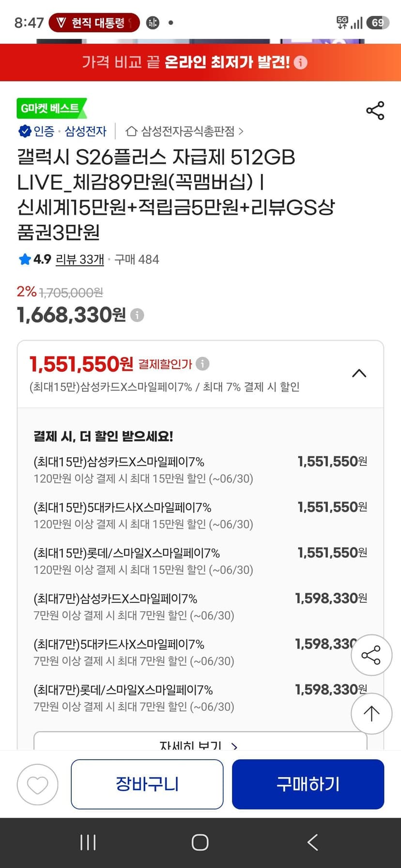This screenshot has height=868, width=401.
Task: Tap Android recent apps button
Action: coord(88,842)
